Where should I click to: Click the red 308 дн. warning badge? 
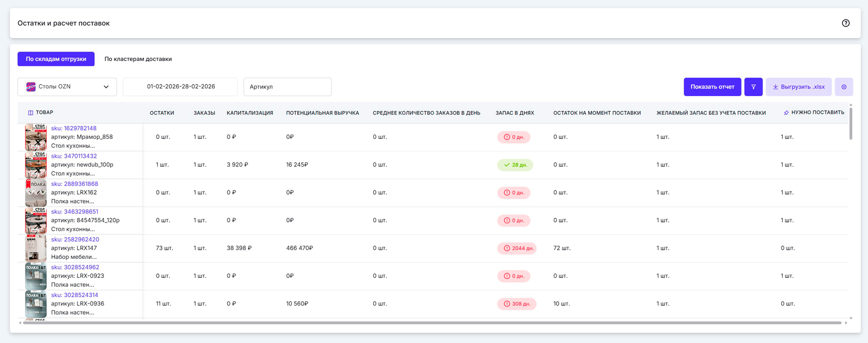click(516, 304)
